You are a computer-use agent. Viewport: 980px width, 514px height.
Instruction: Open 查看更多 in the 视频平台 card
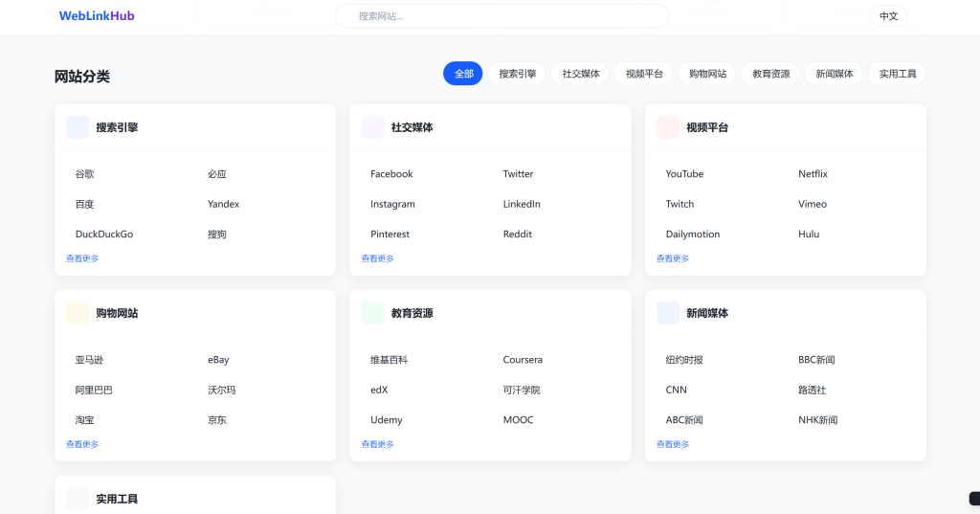673,258
